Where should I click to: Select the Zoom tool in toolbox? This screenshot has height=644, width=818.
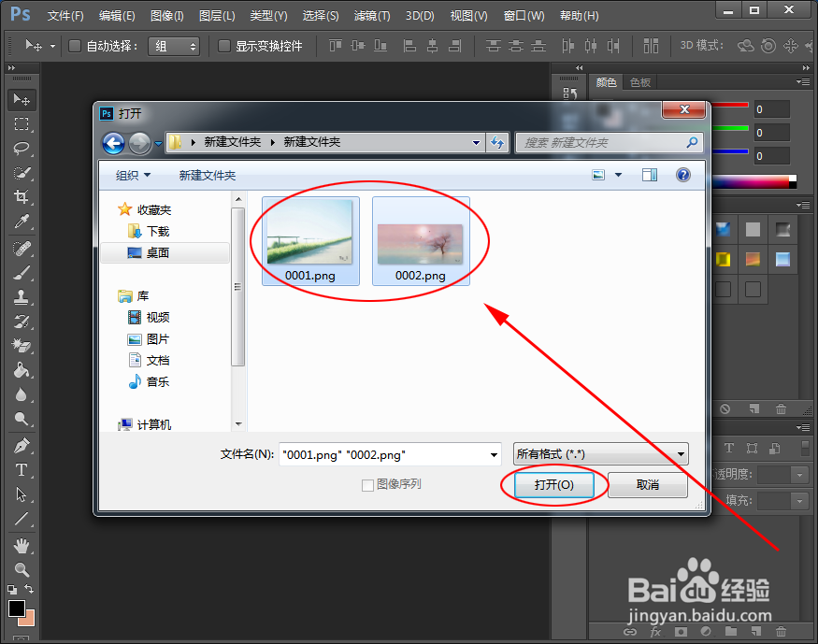point(22,569)
